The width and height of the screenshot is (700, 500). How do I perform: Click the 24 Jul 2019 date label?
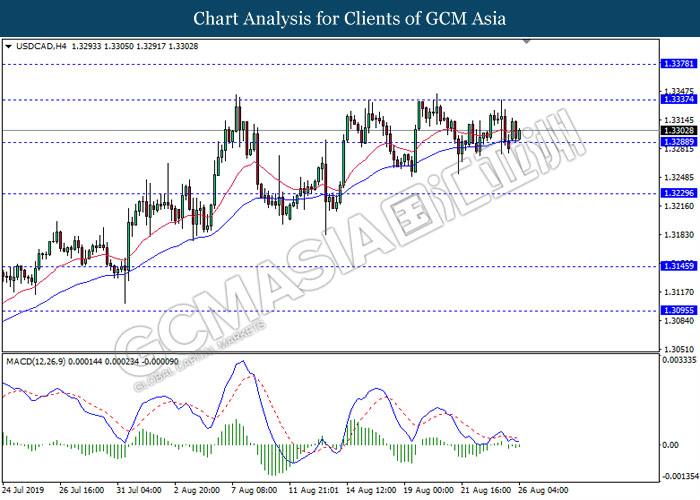pyautogui.click(x=23, y=490)
